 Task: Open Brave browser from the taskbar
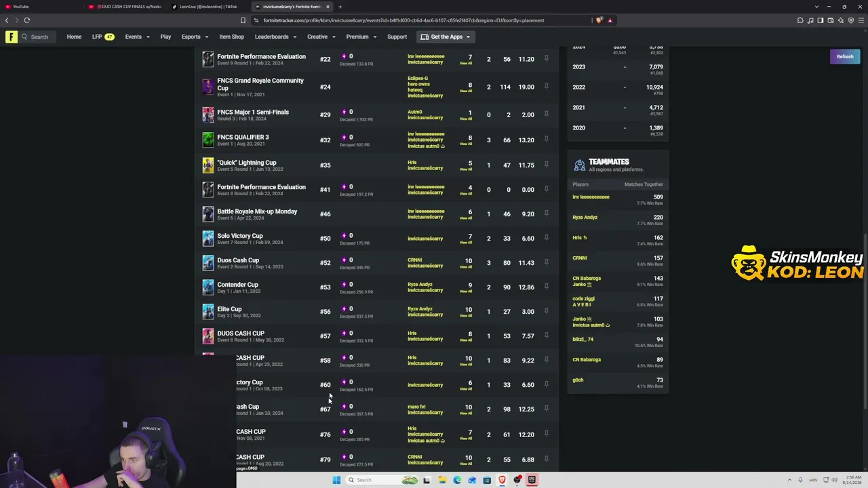pos(502,480)
